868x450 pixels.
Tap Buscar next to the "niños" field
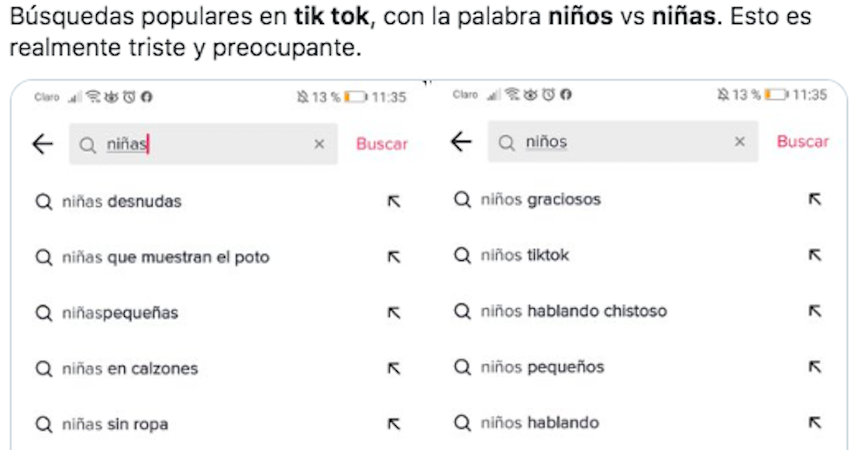point(802,142)
